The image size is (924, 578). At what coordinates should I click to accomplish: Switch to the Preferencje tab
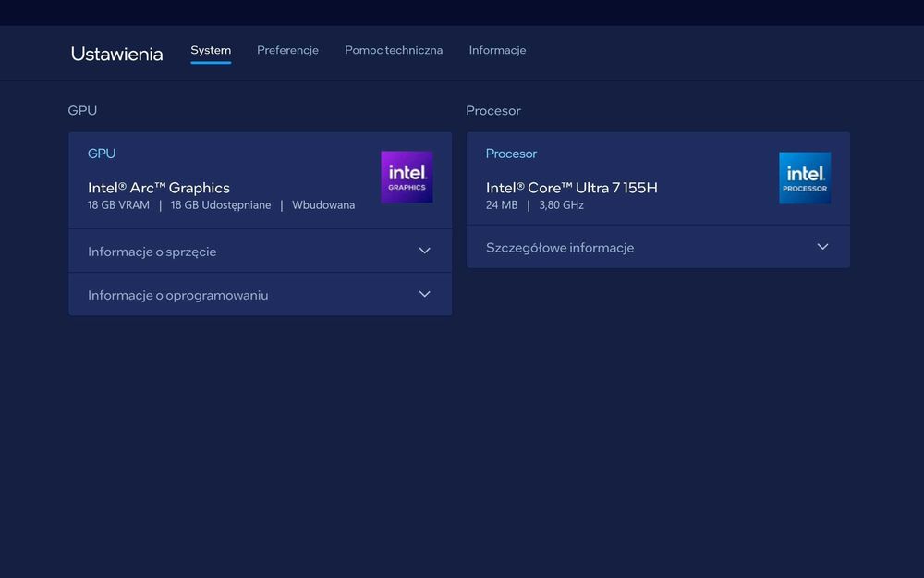point(287,50)
